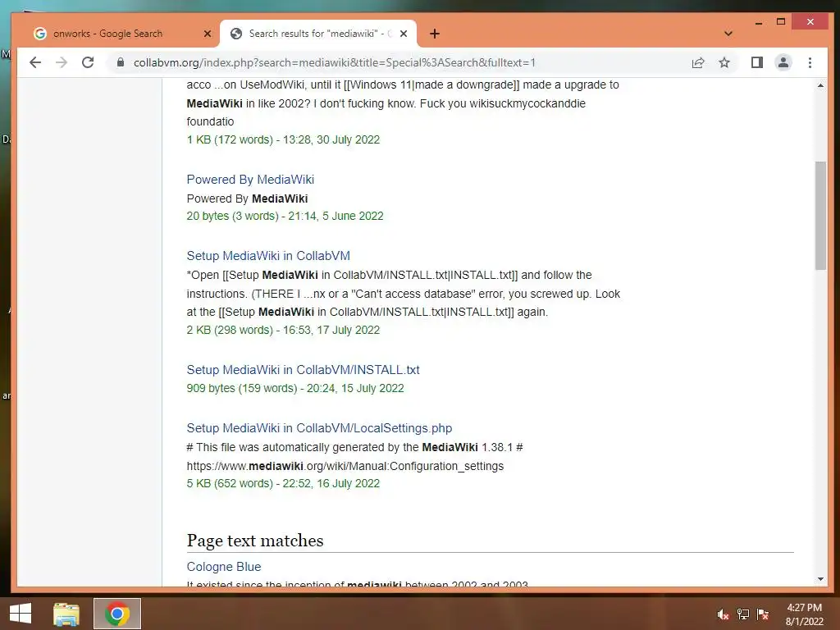Click the scrollbar up arrow
840x630 pixels.
point(820,85)
